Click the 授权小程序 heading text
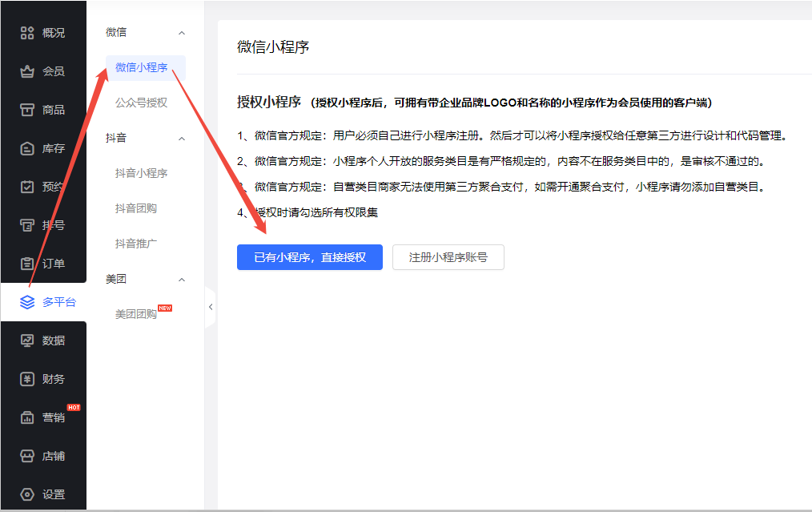The width and height of the screenshot is (812, 512). tap(269, 102)
